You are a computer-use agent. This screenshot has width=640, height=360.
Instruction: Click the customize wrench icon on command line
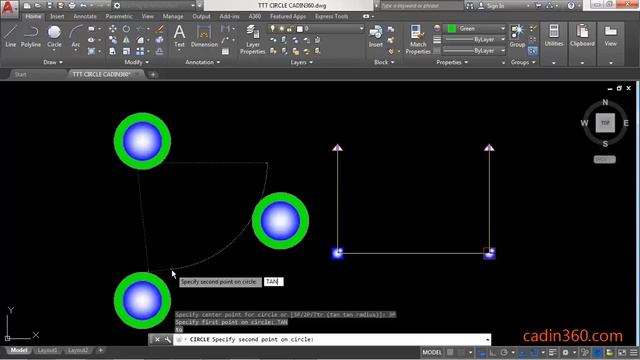167,340
